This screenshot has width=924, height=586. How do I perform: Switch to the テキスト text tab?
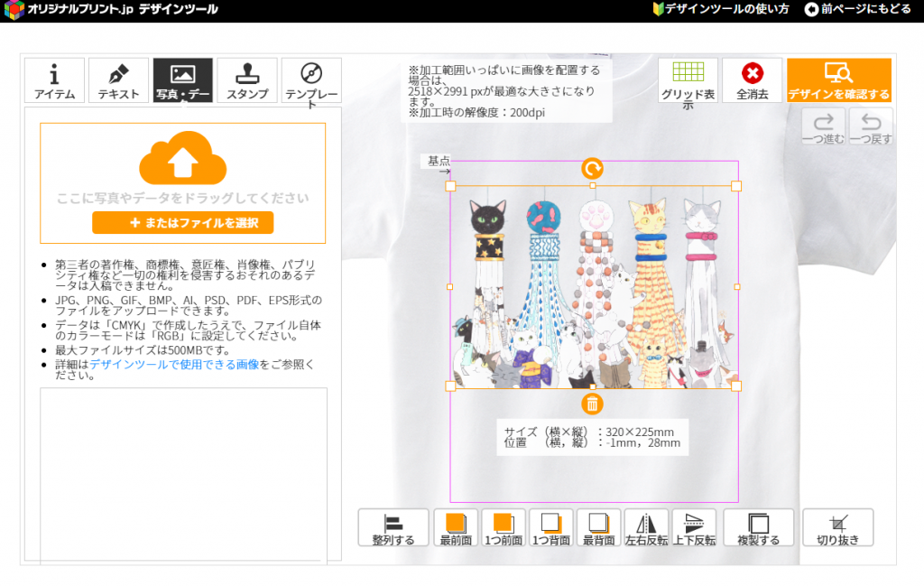click(x=118, y=80)
